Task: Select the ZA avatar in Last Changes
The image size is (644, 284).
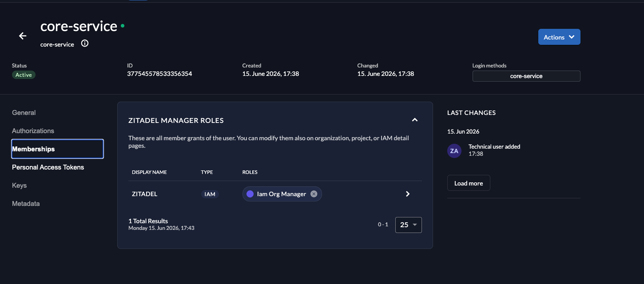Action: 454,151
